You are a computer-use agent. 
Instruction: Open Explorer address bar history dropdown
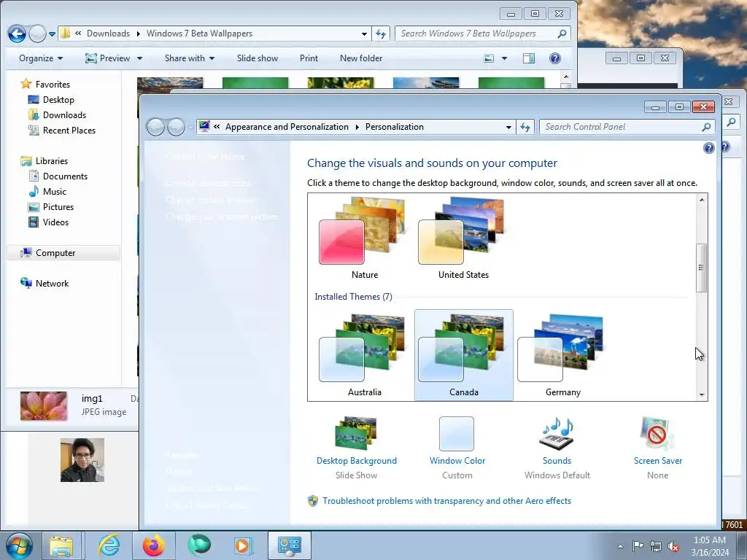(364, 34)
